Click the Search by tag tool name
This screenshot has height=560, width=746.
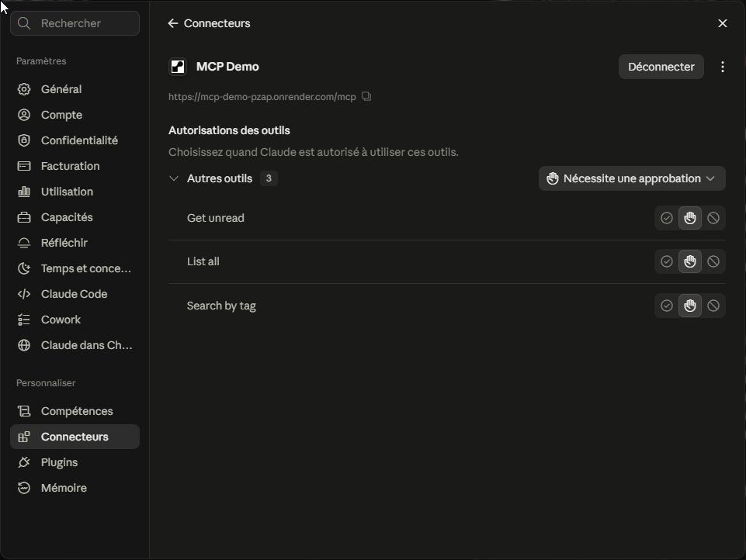click(221, 306)
